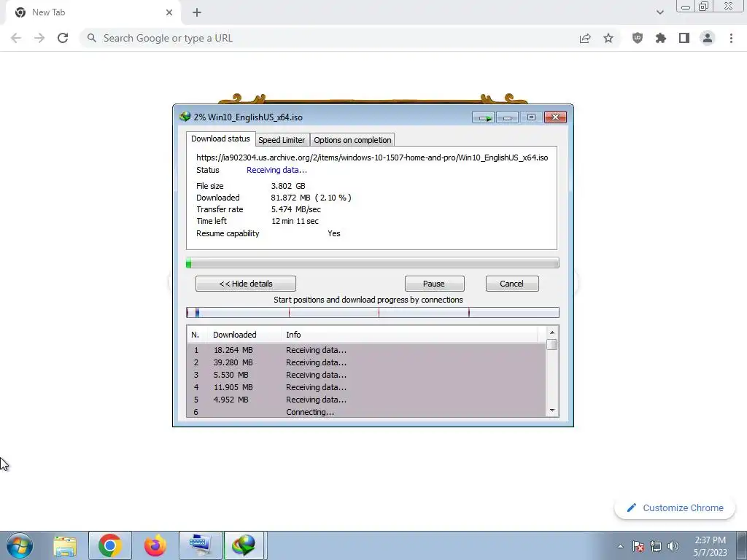The width and height of the screenshot is (747, 560).
Task: Select connection row with 11.905 MB
Action: 366,387
